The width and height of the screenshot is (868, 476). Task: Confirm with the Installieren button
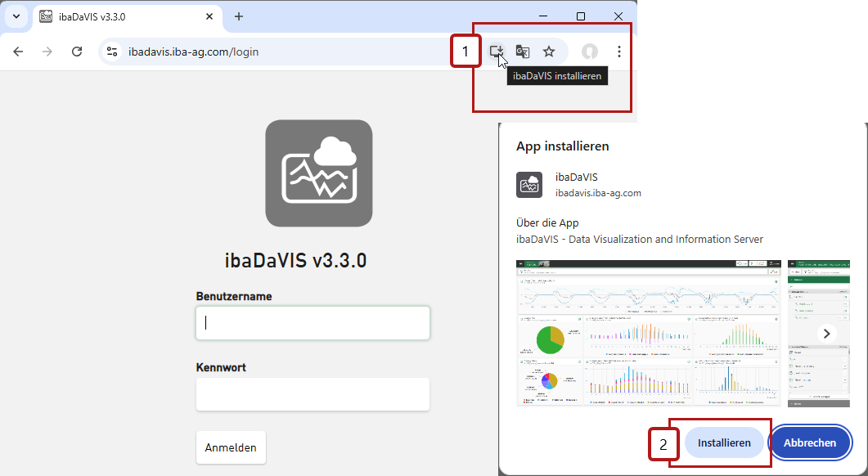point(724,442)
